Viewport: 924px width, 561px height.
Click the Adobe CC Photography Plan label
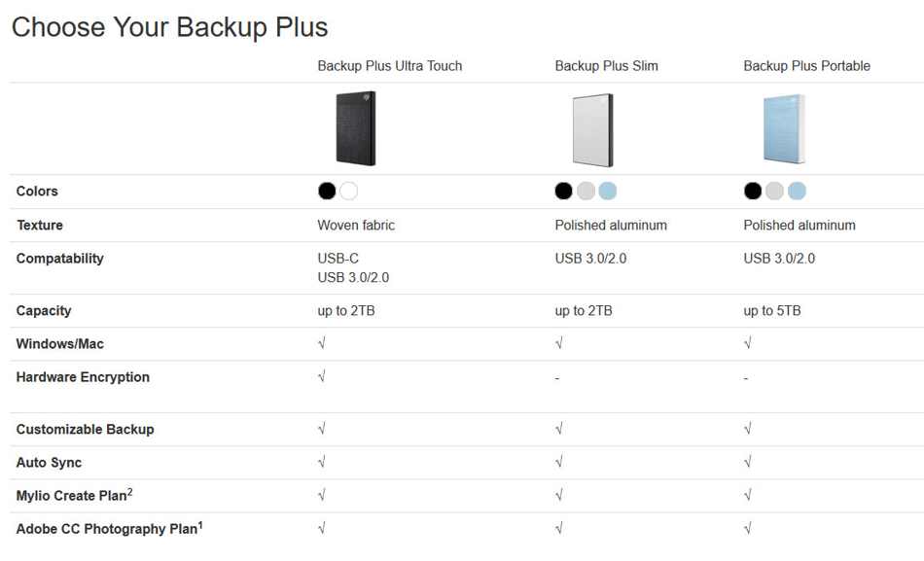pyautogui.click(x=110, y=528)
